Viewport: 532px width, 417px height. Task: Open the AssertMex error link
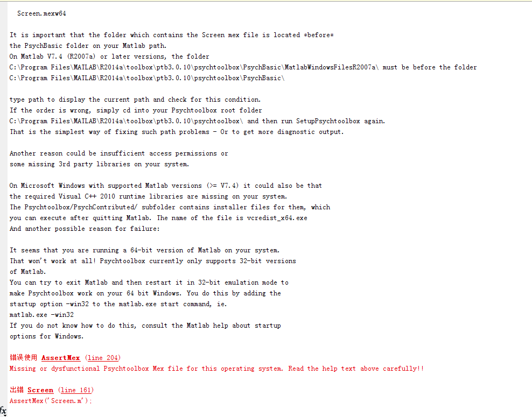coord(61,358)
